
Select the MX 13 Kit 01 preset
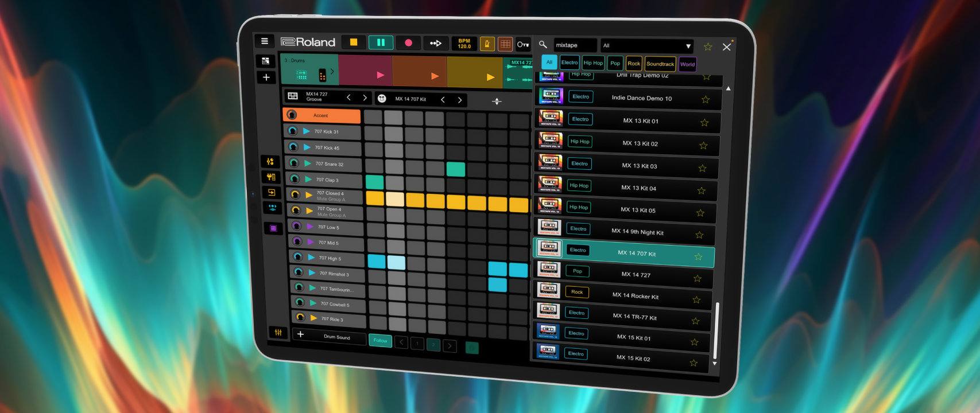627,120
